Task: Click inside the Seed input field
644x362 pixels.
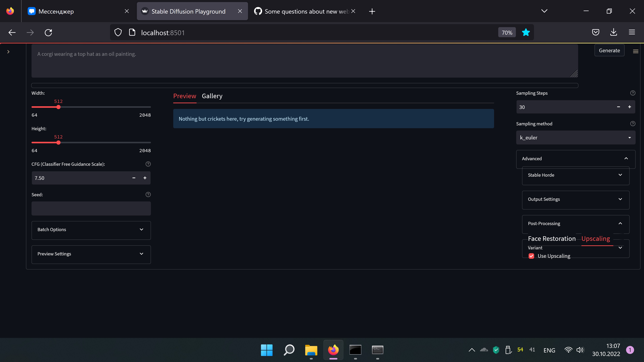Action: coord(91,208)
